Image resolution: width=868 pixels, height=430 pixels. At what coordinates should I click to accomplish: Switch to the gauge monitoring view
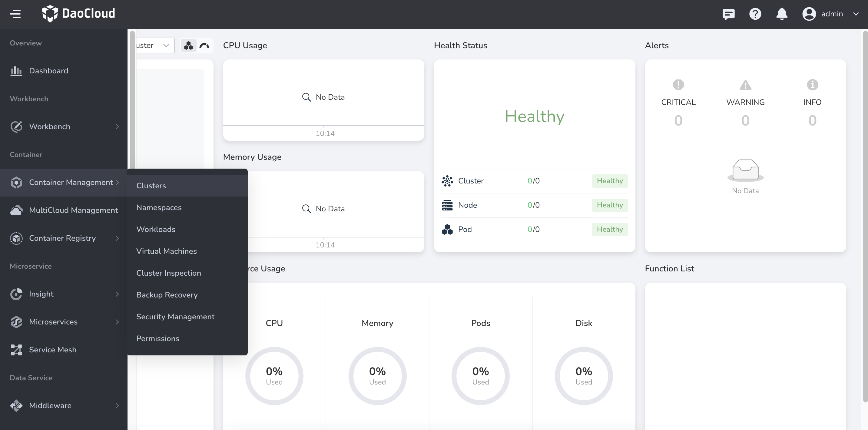tap(204, 45)
